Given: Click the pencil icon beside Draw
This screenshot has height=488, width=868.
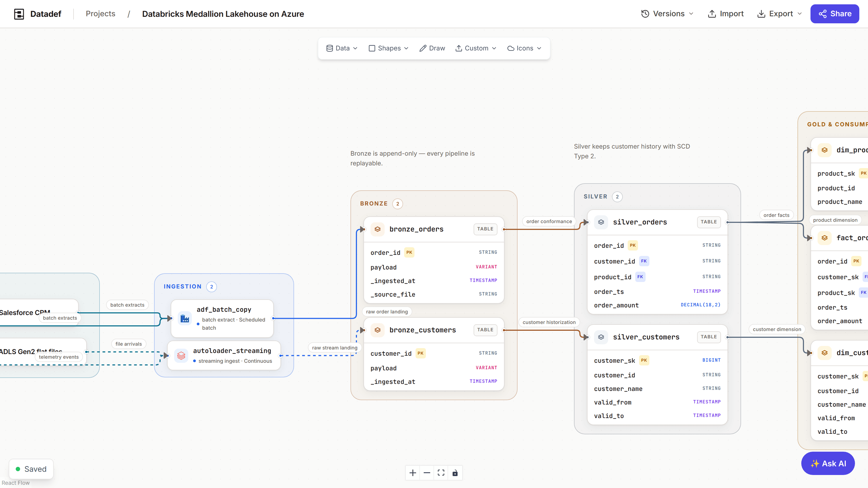Looking at the screenshot, I should click(423, 48).
